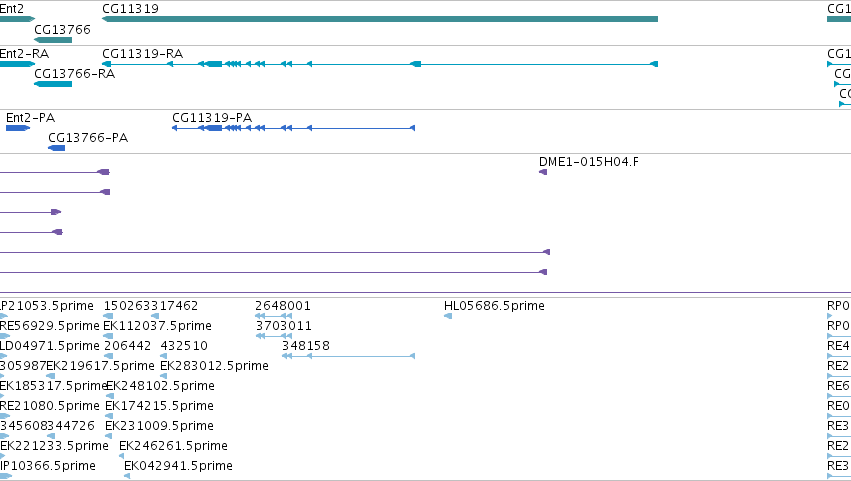Select the CG11319-PA label

pos(212,118)
